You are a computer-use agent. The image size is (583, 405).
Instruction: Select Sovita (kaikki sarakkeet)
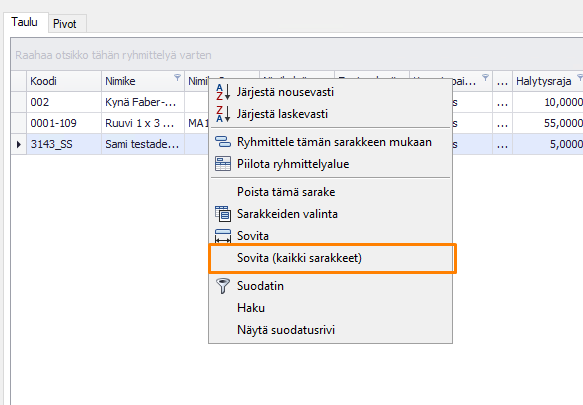coord(330,258)
